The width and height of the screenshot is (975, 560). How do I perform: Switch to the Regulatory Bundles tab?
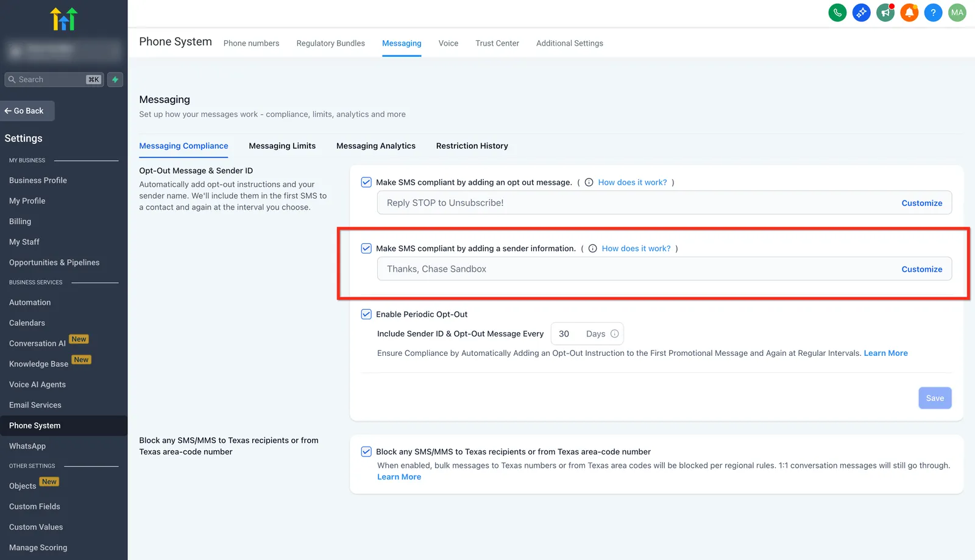[330, 43]
